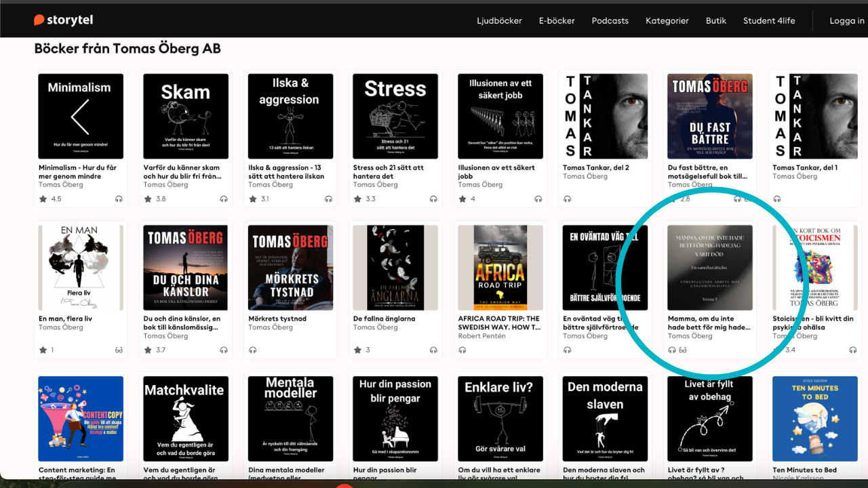This screenshot has height=488, width=868.
Task: Open the Ljudböcker menu
Action: 499,20
